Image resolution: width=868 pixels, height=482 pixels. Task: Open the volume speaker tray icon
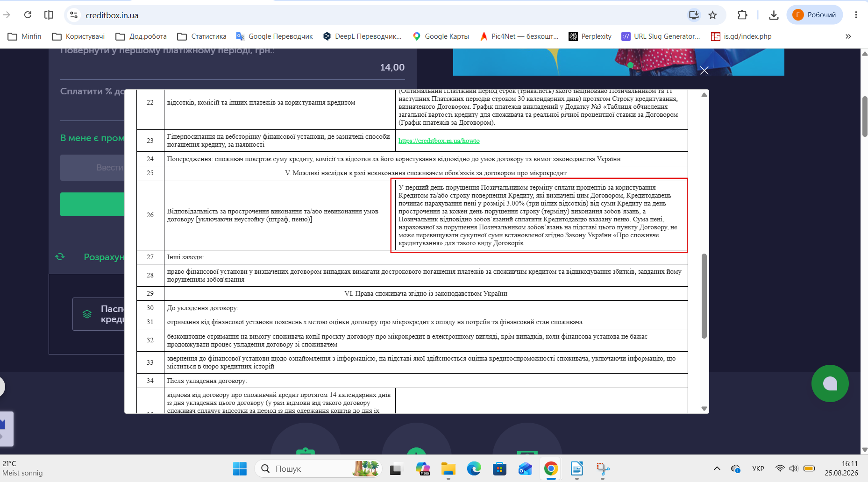[x=793, y=468]
